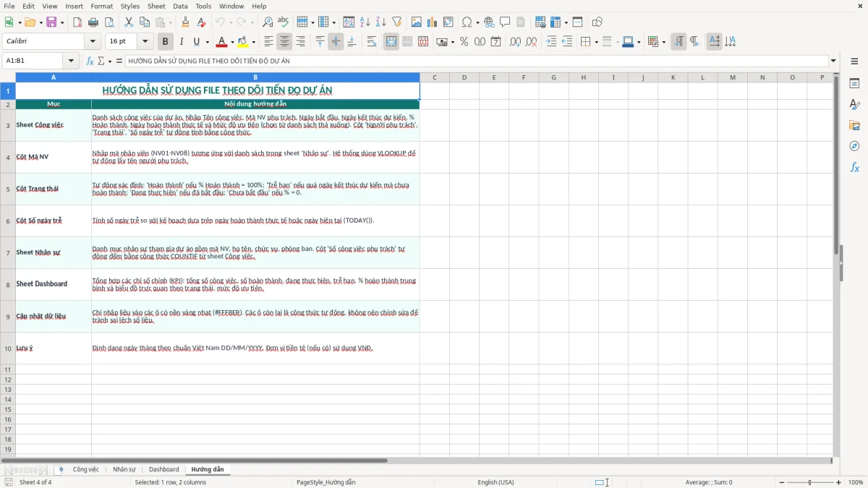Screen dimensions: 868x488
Task: Click the formula input line
Action: point(477,61)
